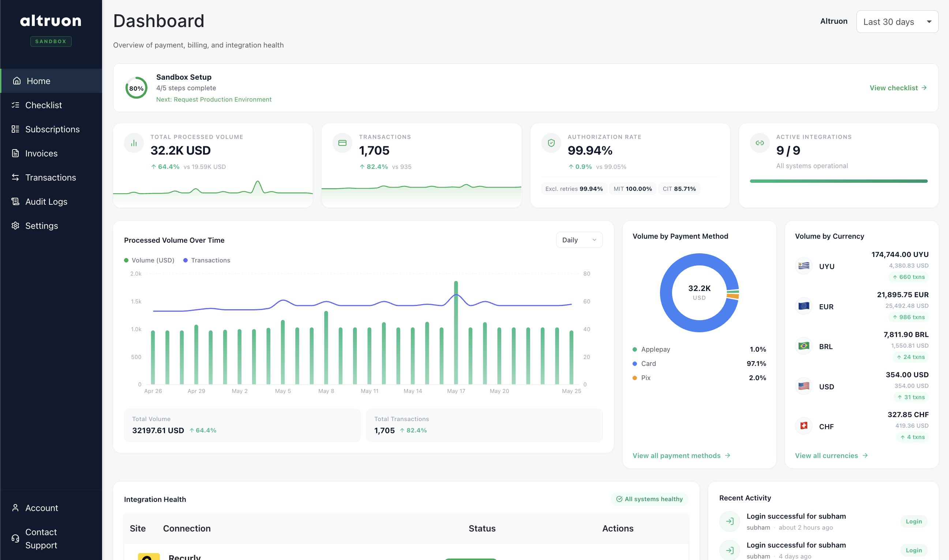Click the Pix orange legend dot
Viewport: 949px width, 560px height.
click(x=635, y=378)
